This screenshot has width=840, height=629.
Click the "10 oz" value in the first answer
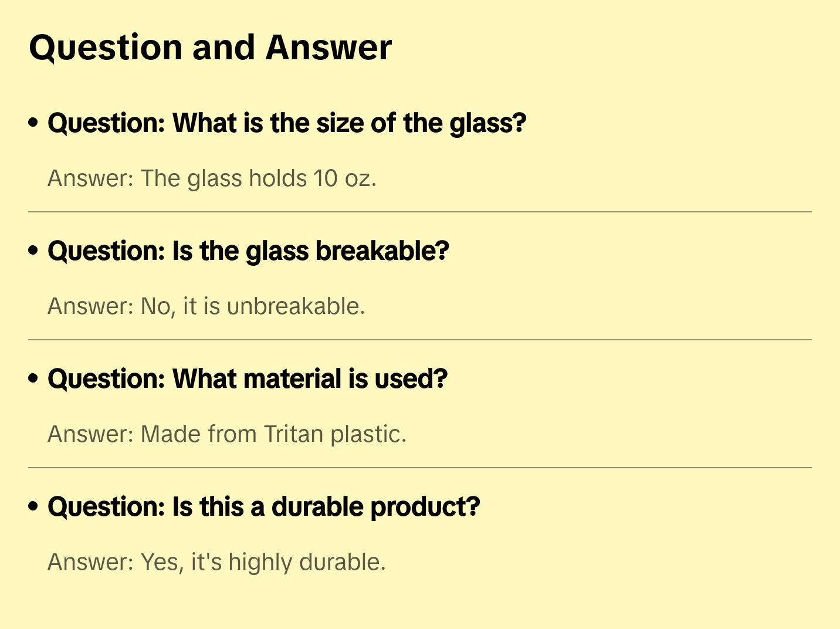pos(342,178)
